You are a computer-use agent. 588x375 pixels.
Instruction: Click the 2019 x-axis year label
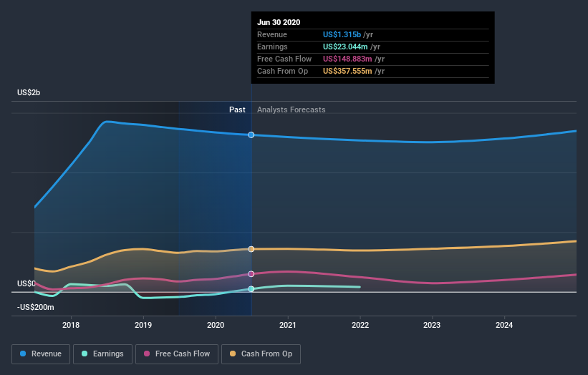[143, 325]
